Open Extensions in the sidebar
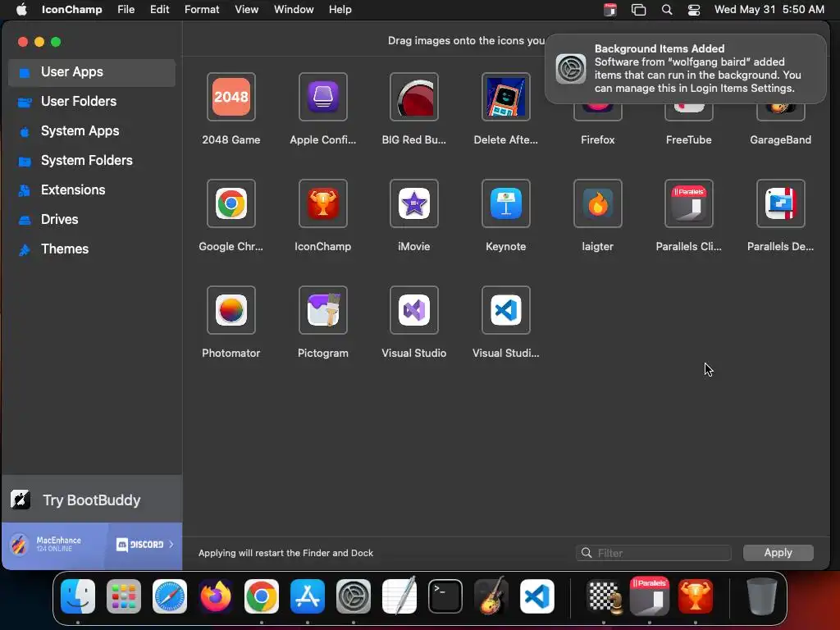The width and height of the screenshot is (840, 630). pyautogui.click(x=92, y=189)
